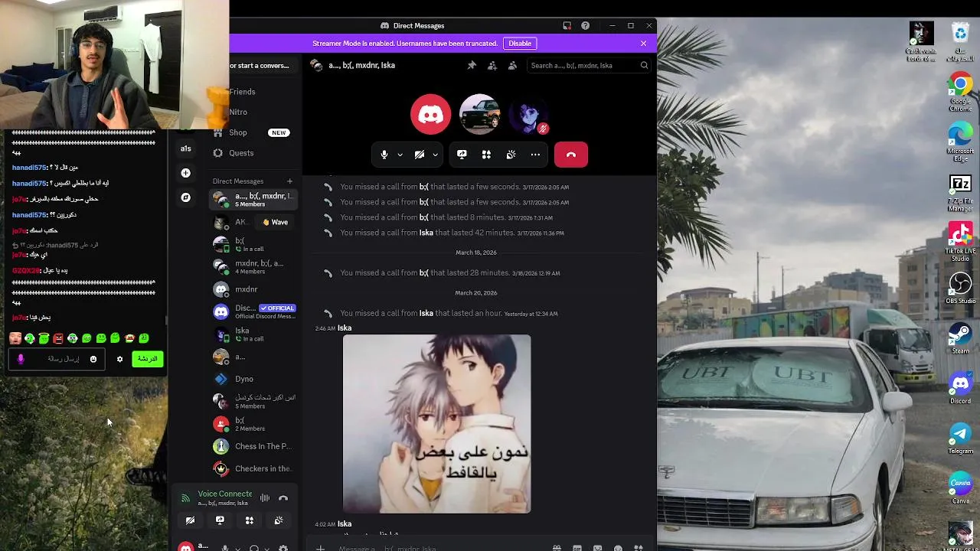
Task: Open Checkers in the... conversation
Action: [253, 468]
